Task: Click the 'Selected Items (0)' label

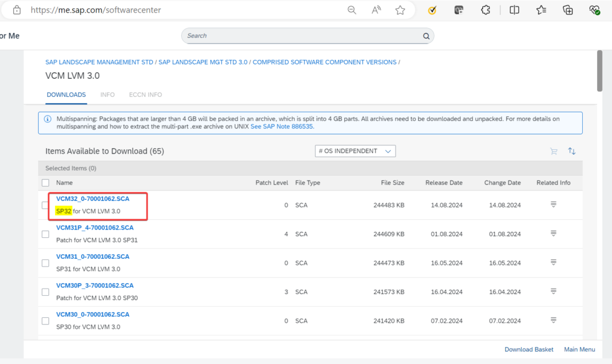Action: point(71,168)
